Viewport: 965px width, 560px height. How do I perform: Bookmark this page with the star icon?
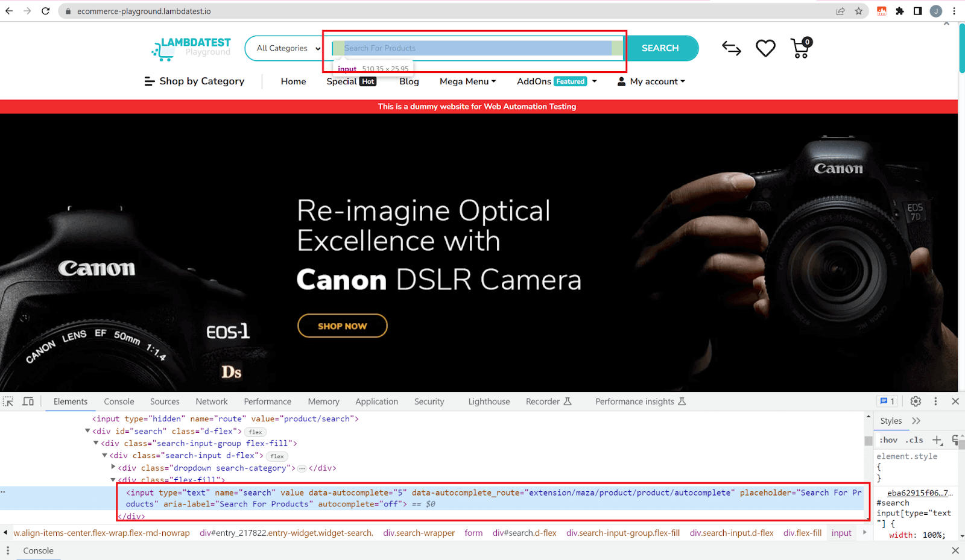[858, 11]
